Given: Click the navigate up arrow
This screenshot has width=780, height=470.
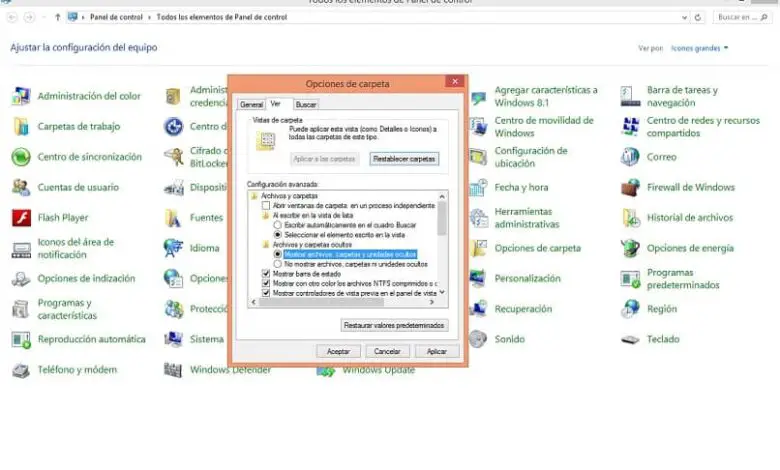Looking at the screenshot, I should (x=58, y=17).
